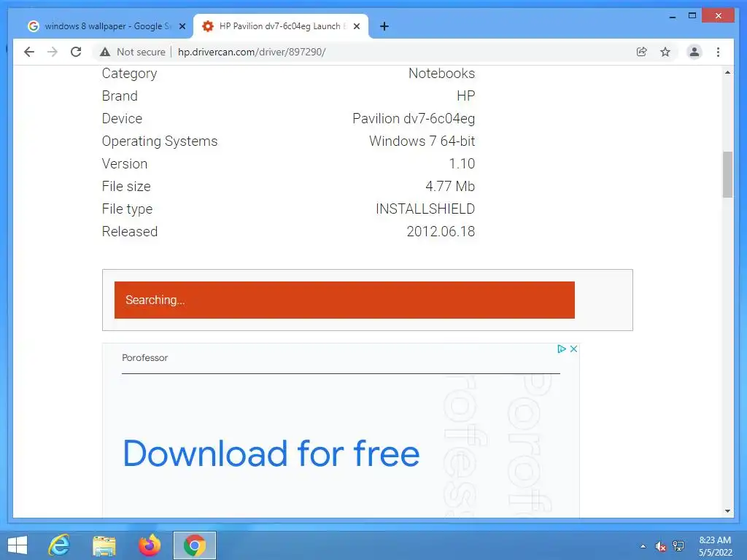Open the Windows Start button
Viewport: 747px width, 560px height.
[18, 545]
